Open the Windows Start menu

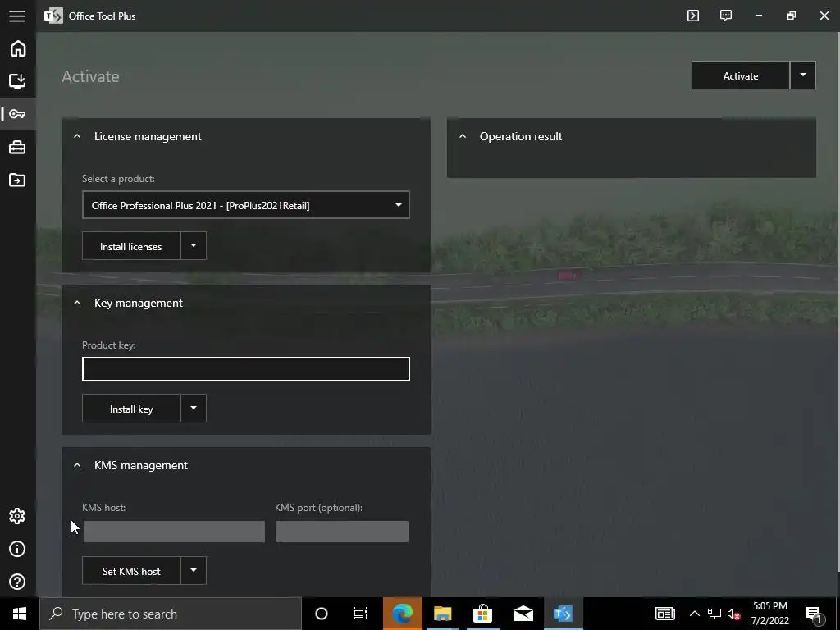[20, 614]
